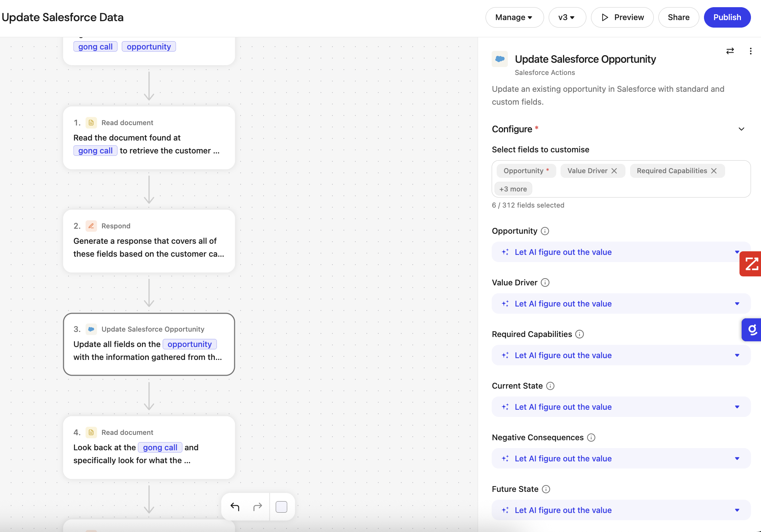Open Opportunity value mode dropdown
The width and height of the screenshot is (761, 532).
pos(621,252)
